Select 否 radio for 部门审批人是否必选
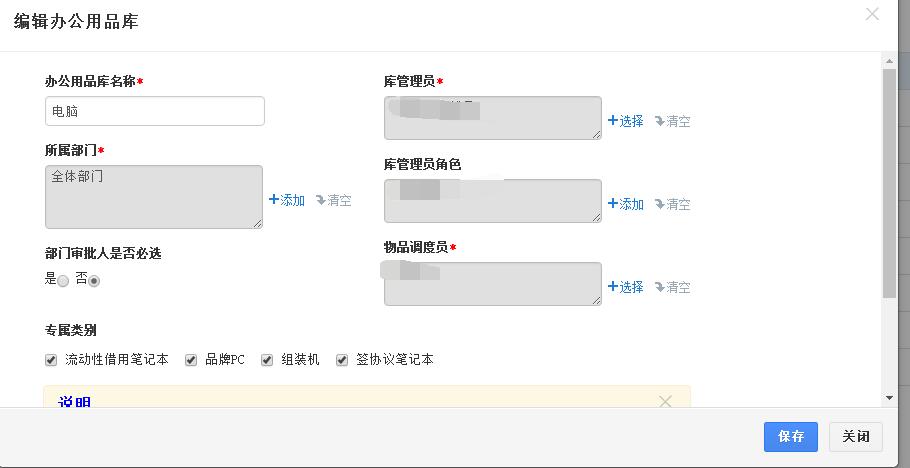 [94, 281]
